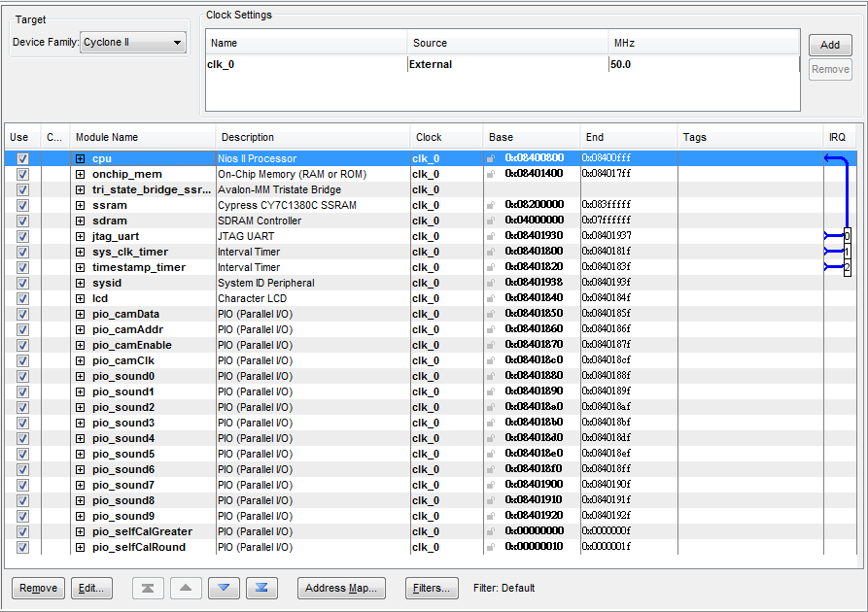Open the Address Map... dialog
This screenshot has width=868, height=612.
pos(341,589)
